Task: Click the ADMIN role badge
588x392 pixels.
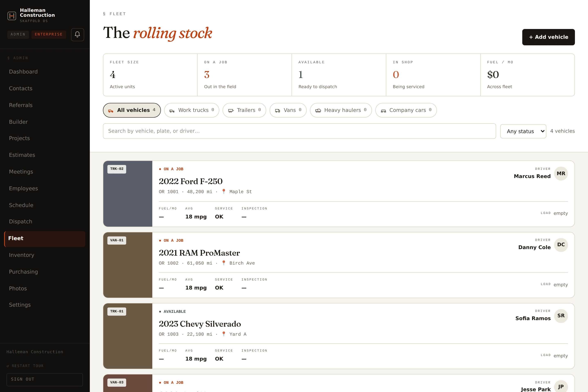Action: click(x=18, y=35)
